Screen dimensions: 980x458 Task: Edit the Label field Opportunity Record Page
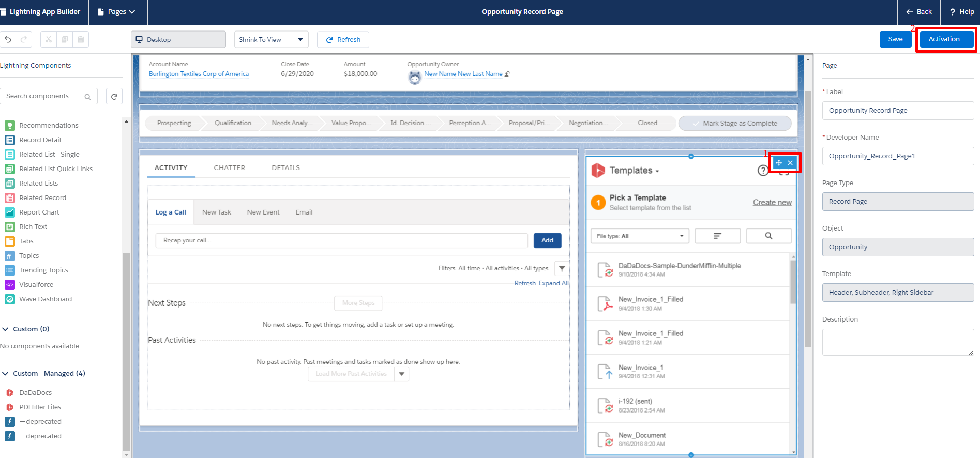tap(898, 111)
